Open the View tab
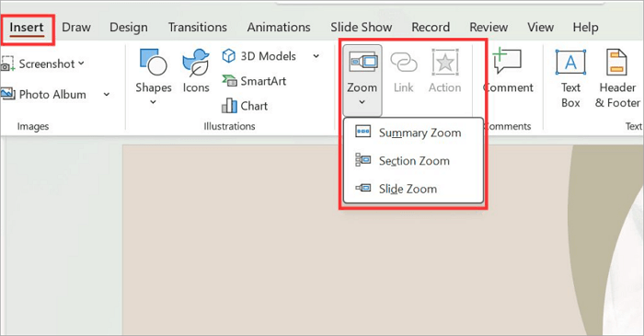The image size is (644, 336). tap(541, 28)
